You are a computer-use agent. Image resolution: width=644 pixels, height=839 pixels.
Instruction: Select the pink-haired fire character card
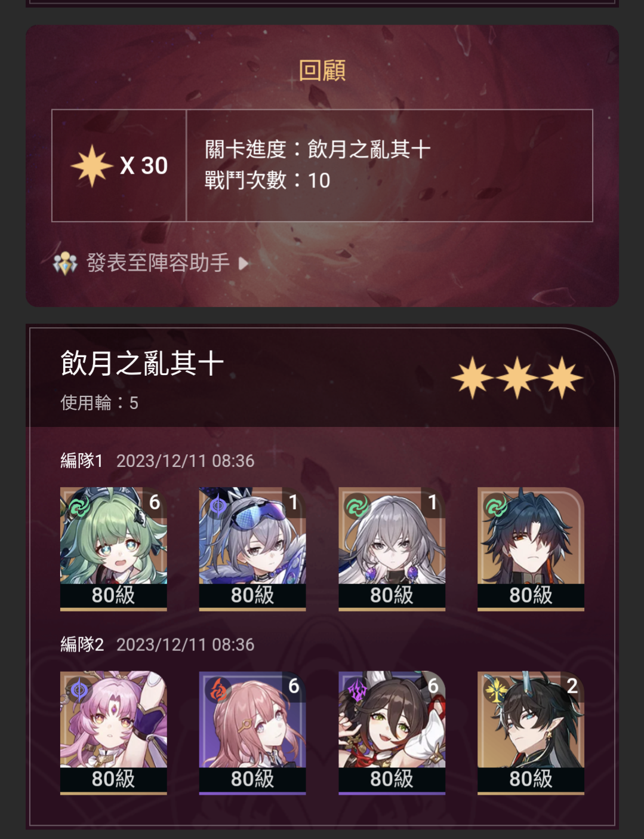252,733
